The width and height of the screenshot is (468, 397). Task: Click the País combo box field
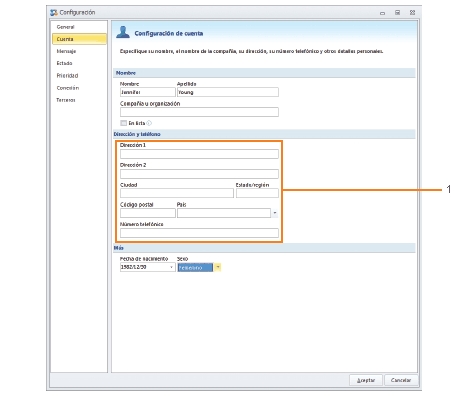pyautogui.click(x=224, y=213)
